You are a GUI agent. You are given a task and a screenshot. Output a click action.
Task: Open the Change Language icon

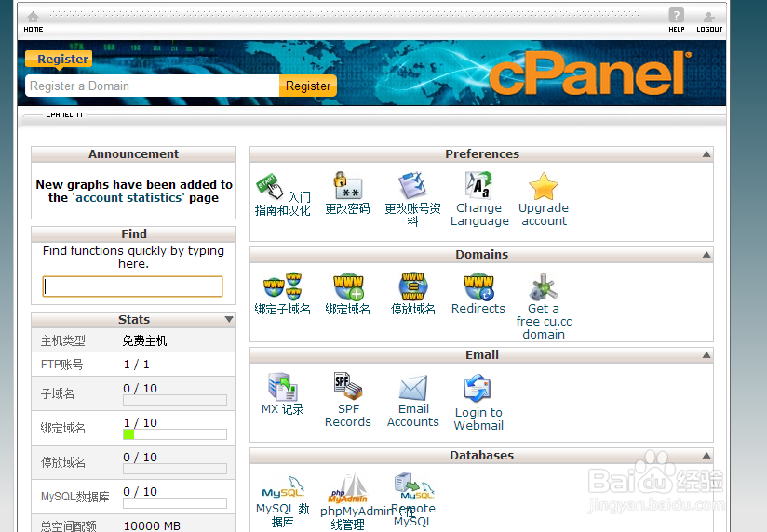478,185
